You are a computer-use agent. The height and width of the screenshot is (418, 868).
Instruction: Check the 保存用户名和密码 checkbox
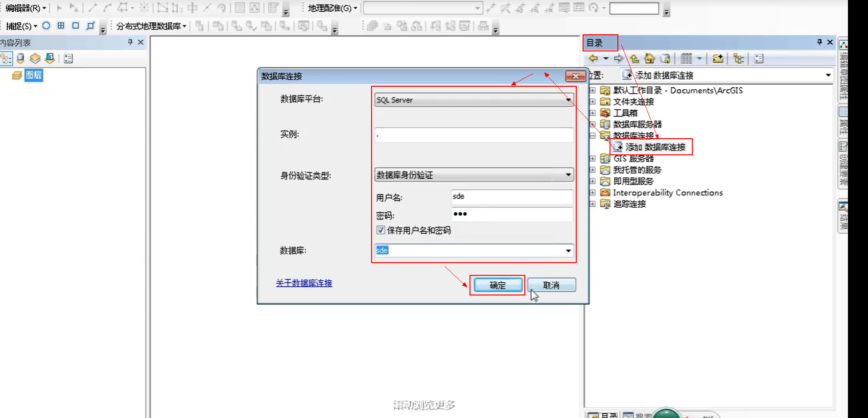click(x=380, y=230)
